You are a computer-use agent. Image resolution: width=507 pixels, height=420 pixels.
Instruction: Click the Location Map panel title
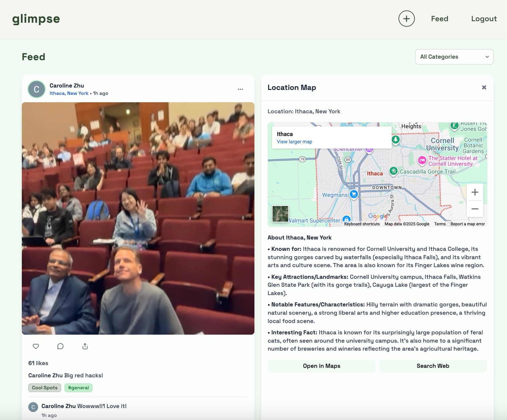click(292, 87)
